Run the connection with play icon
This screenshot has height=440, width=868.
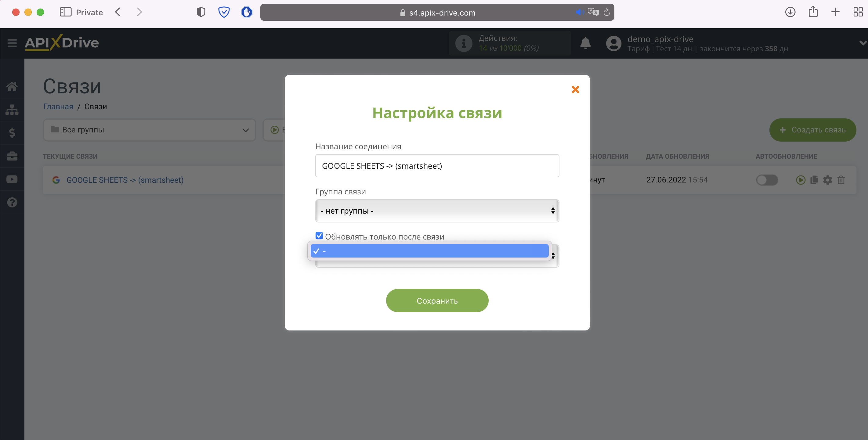coord(801,180)
